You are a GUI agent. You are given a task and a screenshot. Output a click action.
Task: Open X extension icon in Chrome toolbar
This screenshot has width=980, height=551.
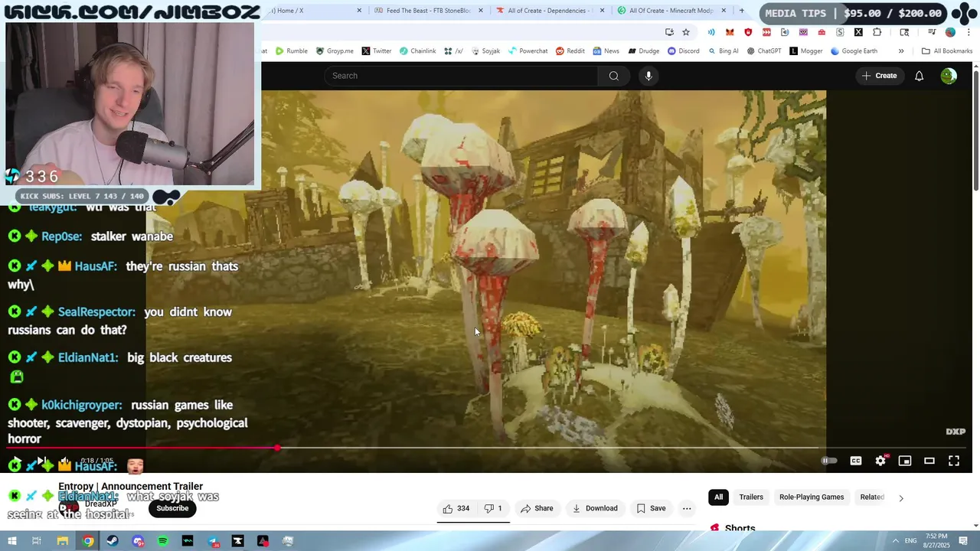[858, 32]
